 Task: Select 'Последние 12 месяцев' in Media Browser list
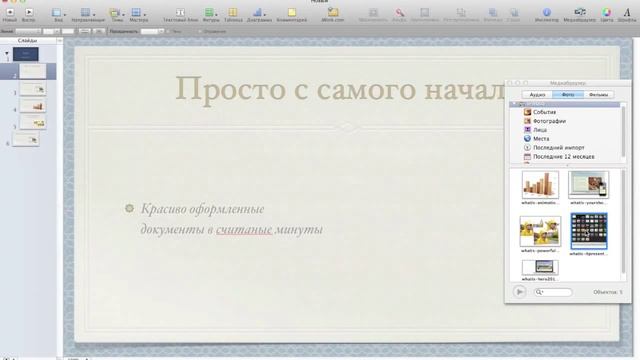point(565,156)
